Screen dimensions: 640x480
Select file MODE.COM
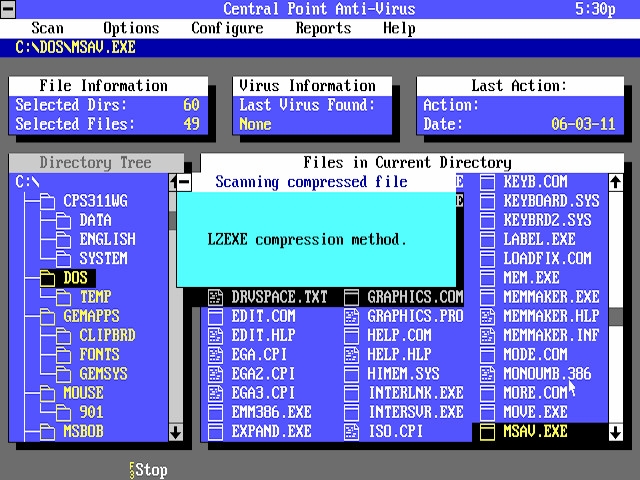click(535, 355)
